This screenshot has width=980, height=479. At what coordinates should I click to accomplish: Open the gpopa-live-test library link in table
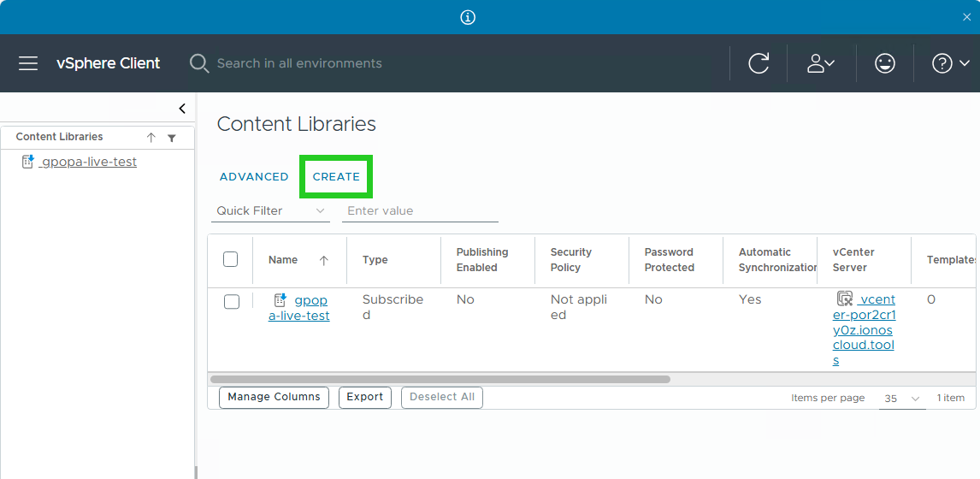[x=299, y=308]
